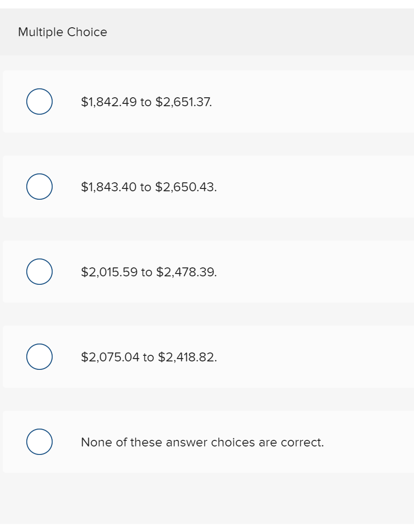Select the radio button for $1,842.49 to $2,651.37
This screenshot has height=532, width=414.
click(x=39, y=101)
